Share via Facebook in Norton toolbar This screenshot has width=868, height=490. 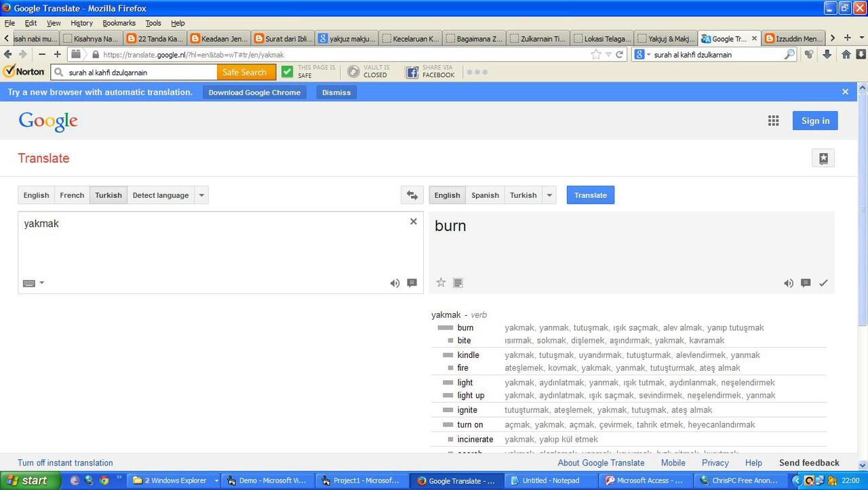coord(430,71)
